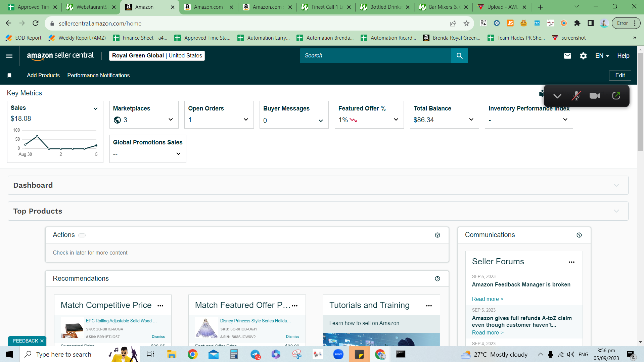Click the browser address bar
This screenshot has height=362, width=644.
[x=248, y=24]
